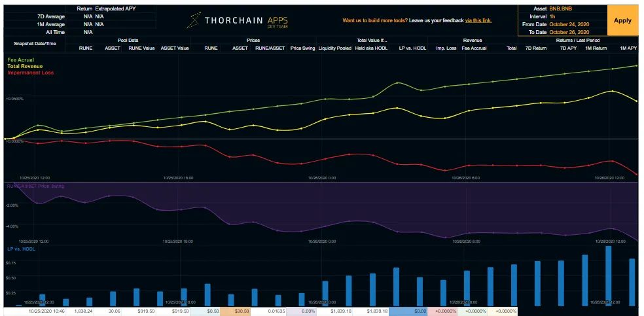Image resolution: width=644 pixels, height=316 pixels.
Task: Click the 'Liquidity Pooled' column header
Action: [334, 48]
